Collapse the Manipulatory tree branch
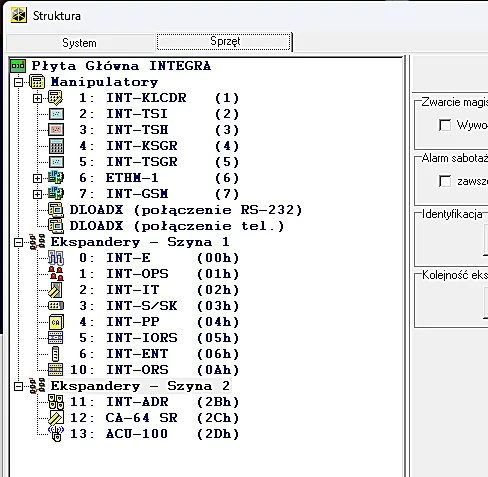Screen dimensions: 488x477 click(19, 82)
